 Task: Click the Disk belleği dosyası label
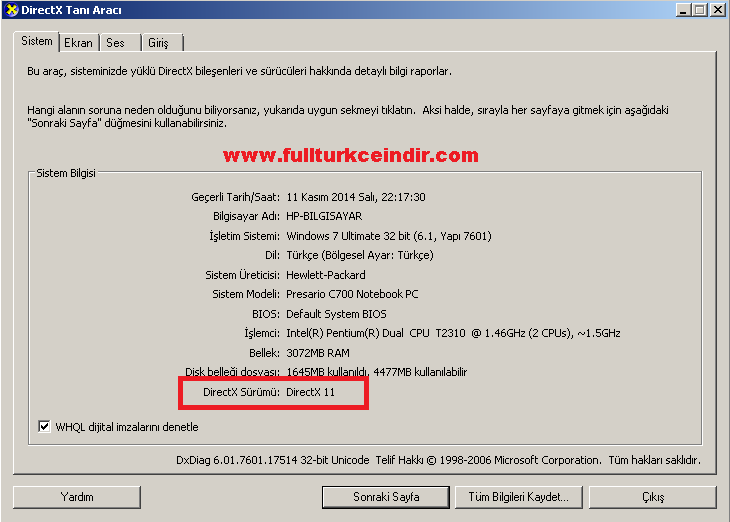pyautogui.click(x=232, y=372)
